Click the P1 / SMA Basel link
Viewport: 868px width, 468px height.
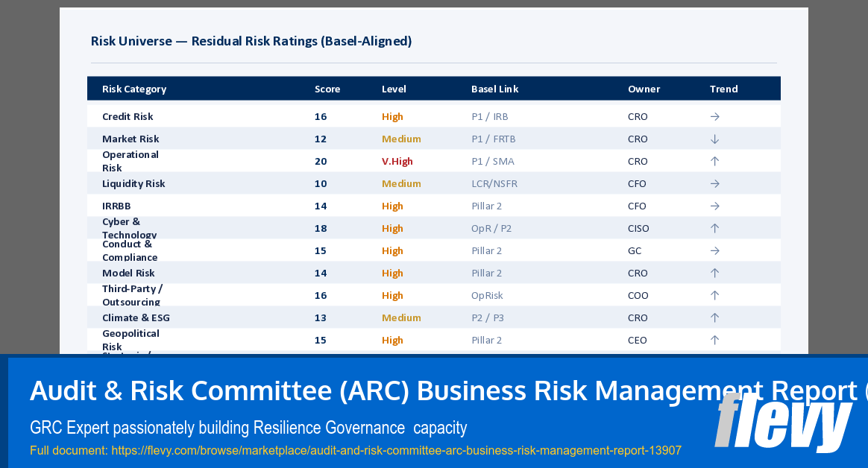[493, 162]
